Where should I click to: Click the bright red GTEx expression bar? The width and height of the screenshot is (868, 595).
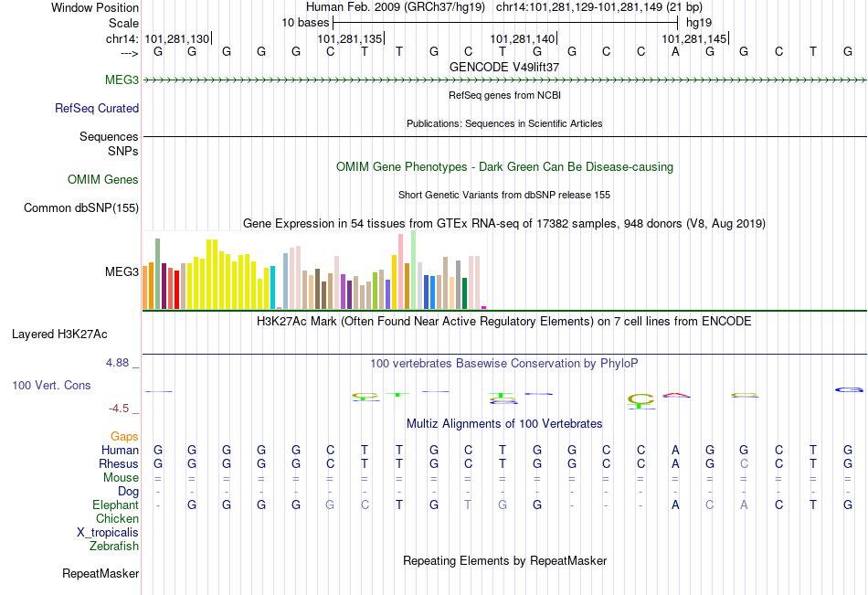[x=176, y=290]
